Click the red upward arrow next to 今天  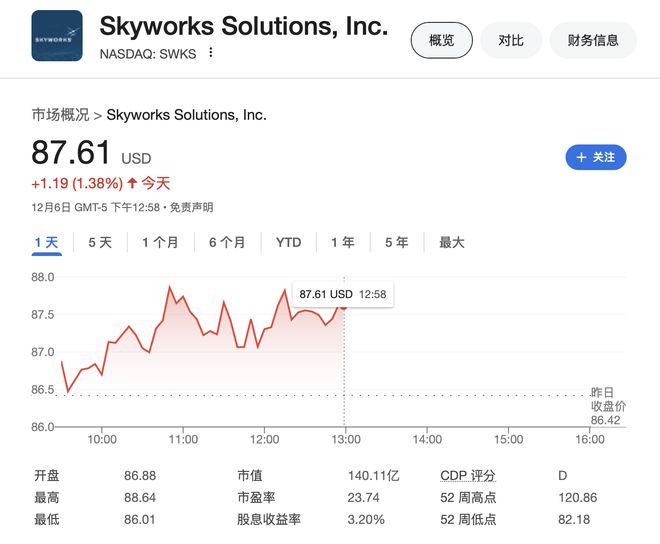pos(131,183)
